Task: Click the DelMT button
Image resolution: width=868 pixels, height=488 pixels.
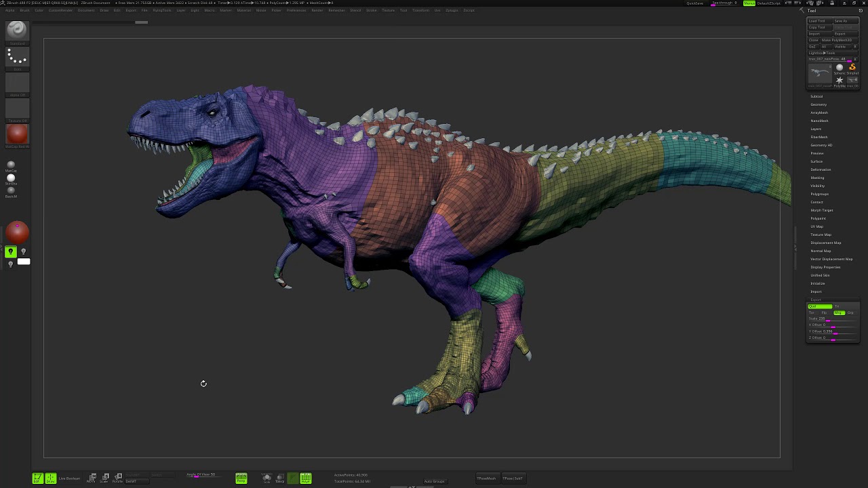Action: point(137,481)
